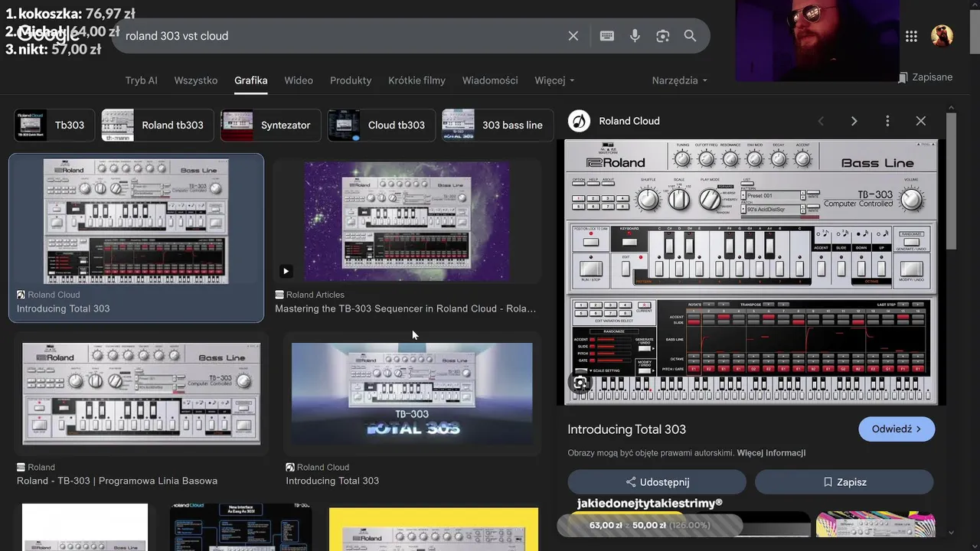
Task: Open saved items via Zapisane
Action: (925, 77)
